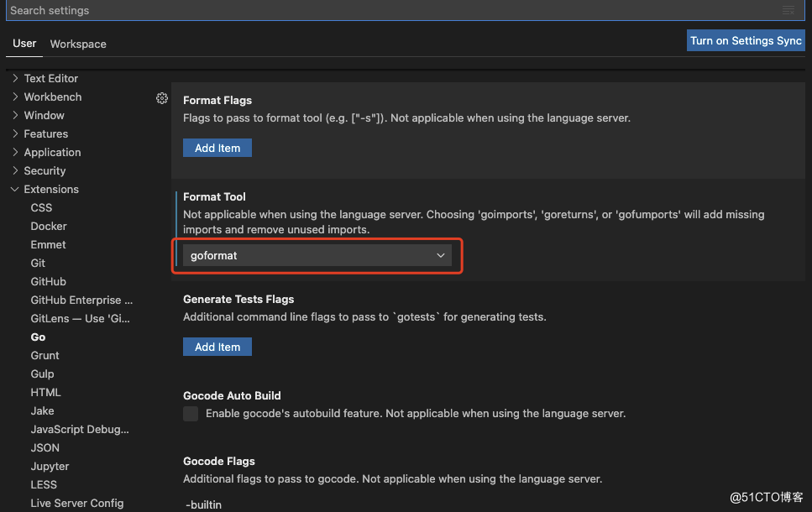Click the gear icon beside Format Flags
The image size is (812, 512).
[161, 98]
